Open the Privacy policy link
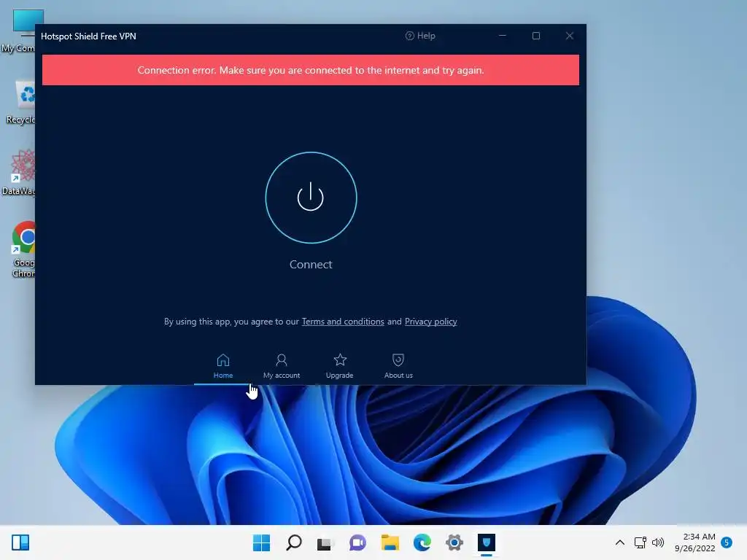Viewport: 747px width, 560px height. (430, 322)
